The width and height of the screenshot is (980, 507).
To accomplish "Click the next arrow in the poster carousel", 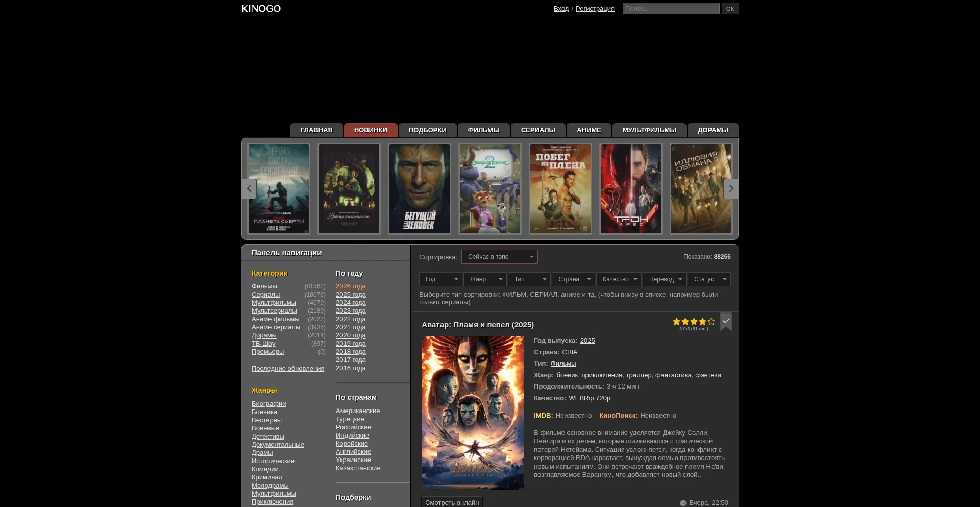I will tap(730, 189).
